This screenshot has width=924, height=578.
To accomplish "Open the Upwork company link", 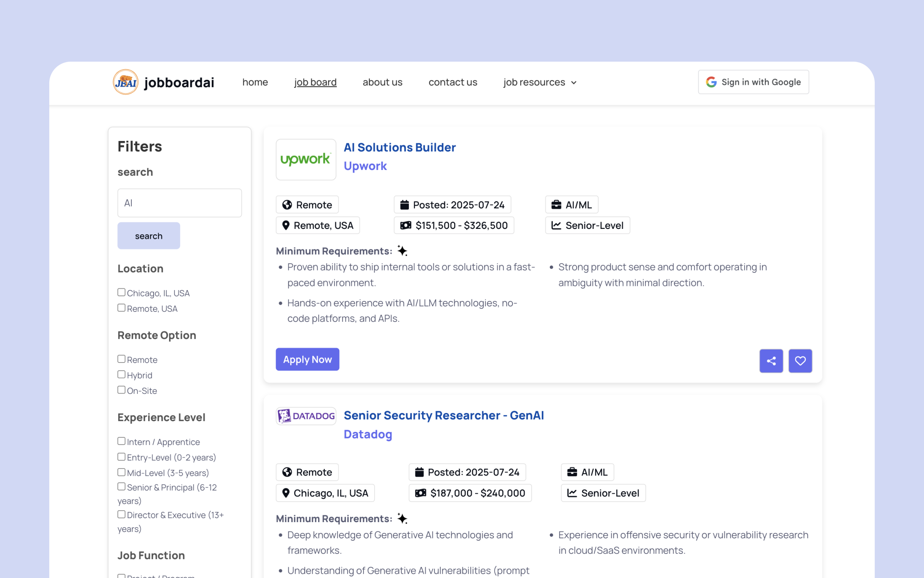I will (365, 166).
